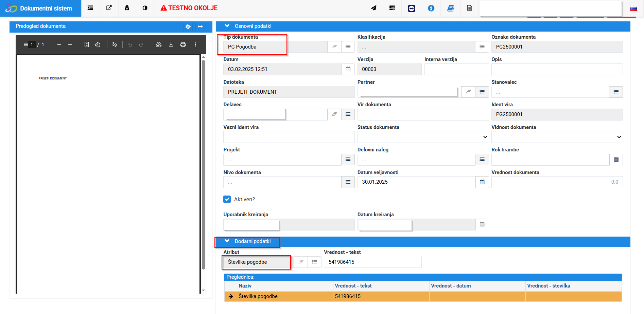Select the PDF draw annotation tool
The width and height of the screenshot is (644, 314).
click(x=115, y=44)
